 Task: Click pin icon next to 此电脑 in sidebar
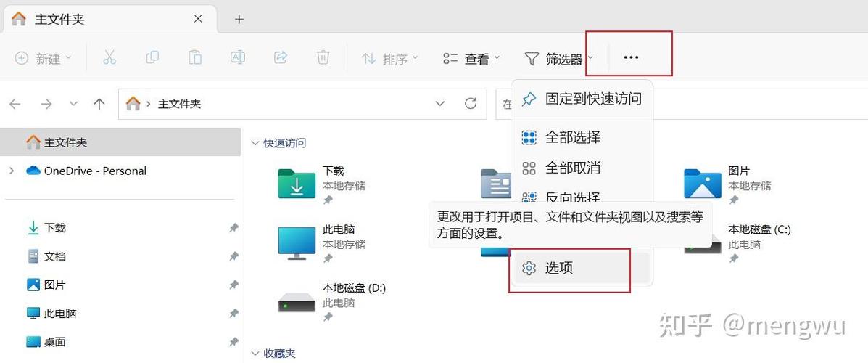[x=233, y=314]
